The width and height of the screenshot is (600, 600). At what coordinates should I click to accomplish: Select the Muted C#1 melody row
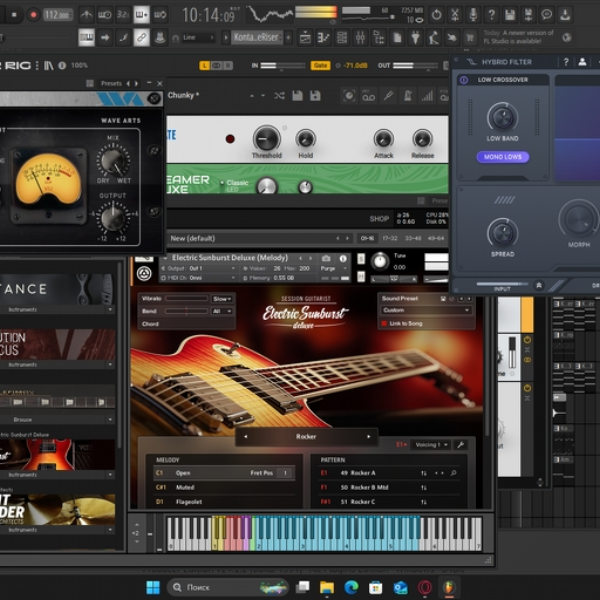[224, 488]
